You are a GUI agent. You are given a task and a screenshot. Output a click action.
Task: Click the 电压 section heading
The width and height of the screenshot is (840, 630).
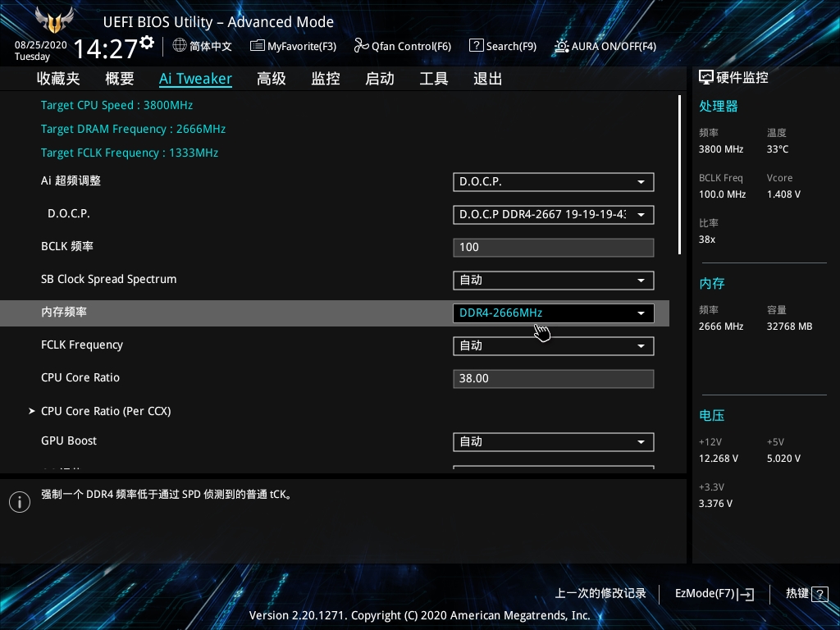coord(712,415)
